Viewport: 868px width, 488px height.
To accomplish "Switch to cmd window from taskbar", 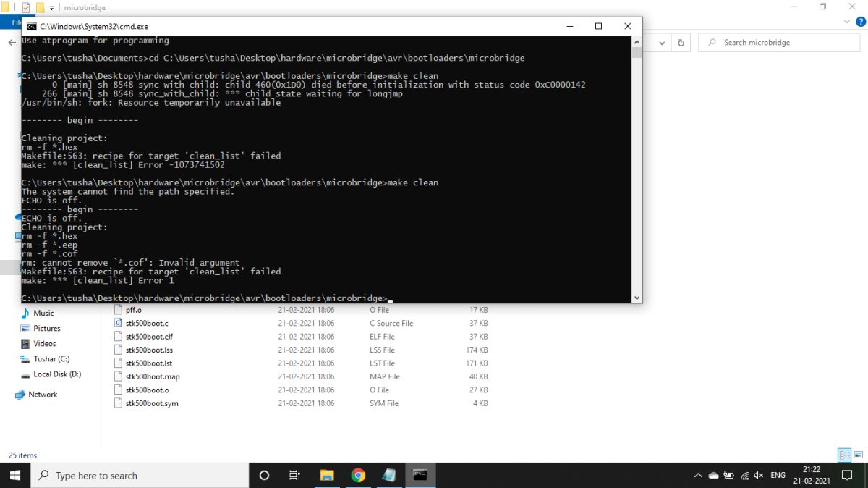I will pos(420,475).
